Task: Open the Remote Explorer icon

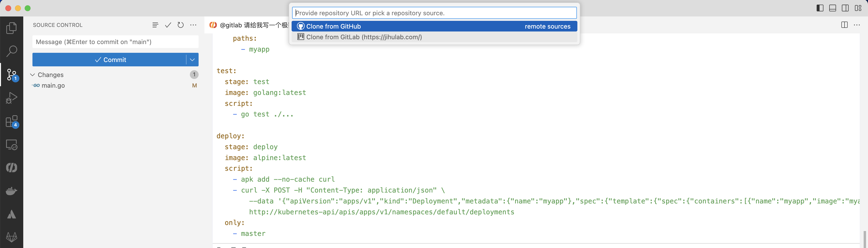Action: pos(11,145)
